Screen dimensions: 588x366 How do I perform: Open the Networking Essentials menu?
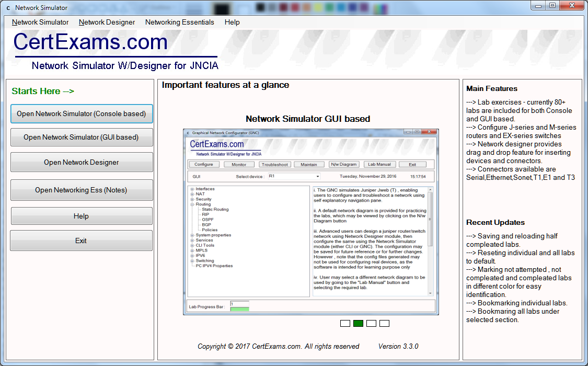click(180, 22)
